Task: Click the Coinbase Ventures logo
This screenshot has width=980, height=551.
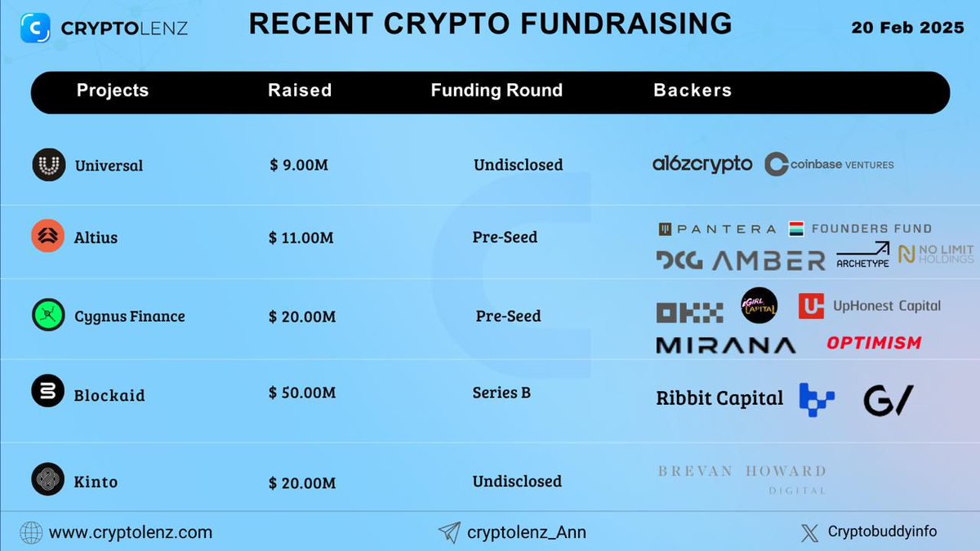Action: [x=829, y=164]
